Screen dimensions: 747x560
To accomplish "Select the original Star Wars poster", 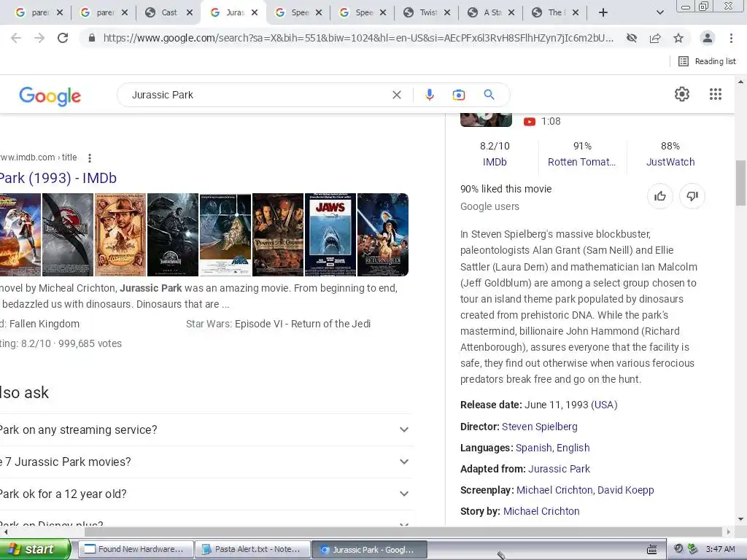I will (225, 235).
